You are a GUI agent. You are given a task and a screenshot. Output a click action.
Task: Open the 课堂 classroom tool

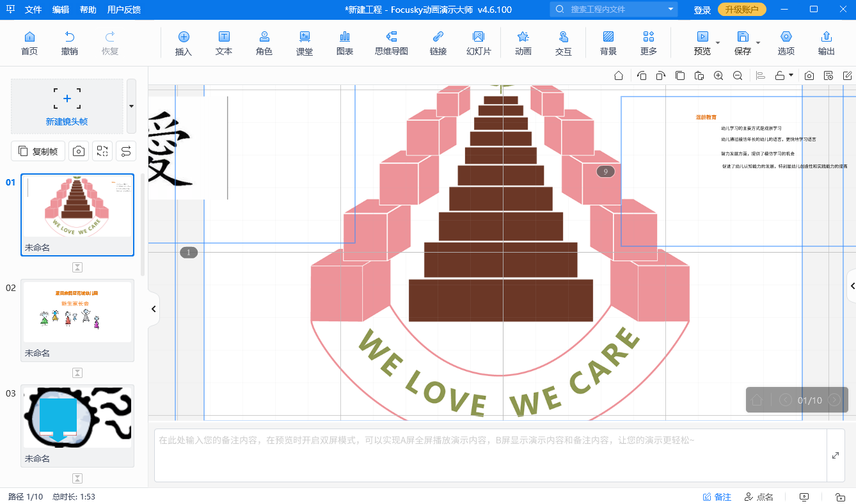click(305, 43)
